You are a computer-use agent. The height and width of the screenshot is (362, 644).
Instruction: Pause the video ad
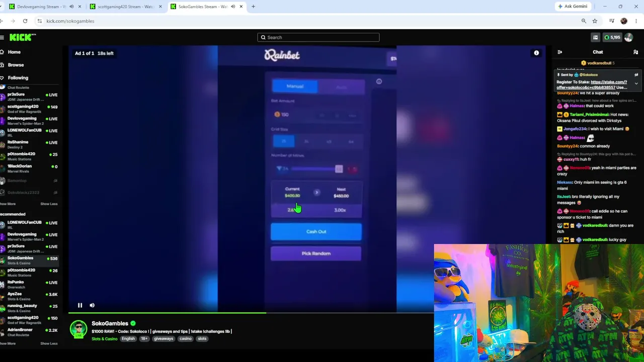[79, 305]
